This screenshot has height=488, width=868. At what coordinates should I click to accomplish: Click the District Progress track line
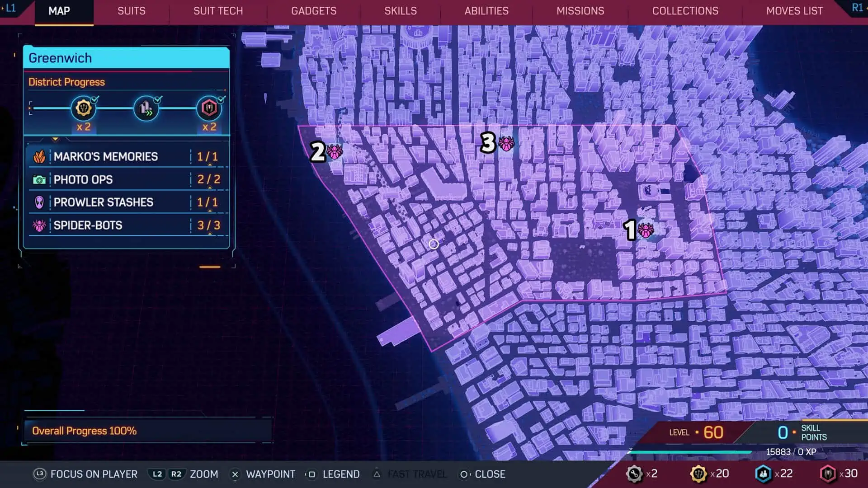[115, 108]
